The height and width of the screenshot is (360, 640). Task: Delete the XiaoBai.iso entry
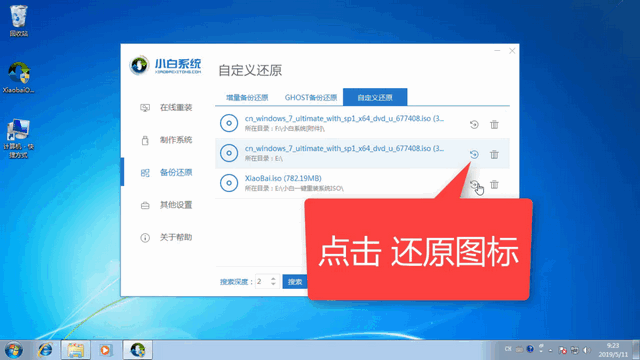click(x=494, y=184)
